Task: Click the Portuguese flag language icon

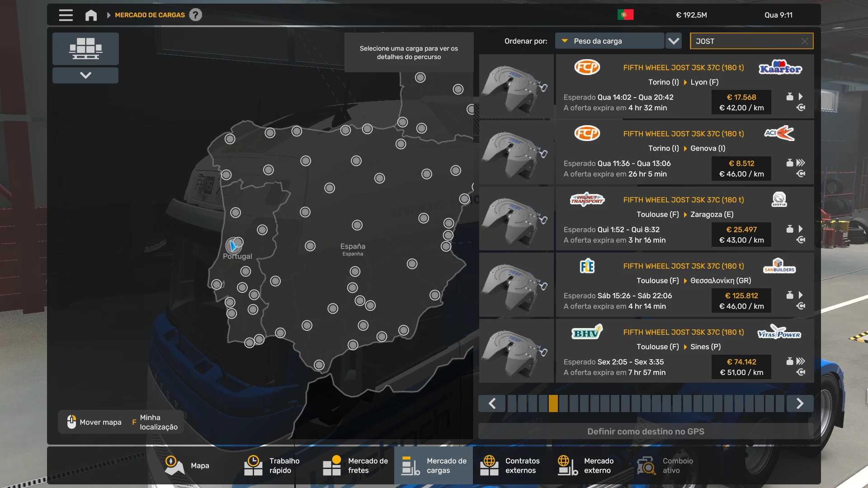Action: click(625, 15)
